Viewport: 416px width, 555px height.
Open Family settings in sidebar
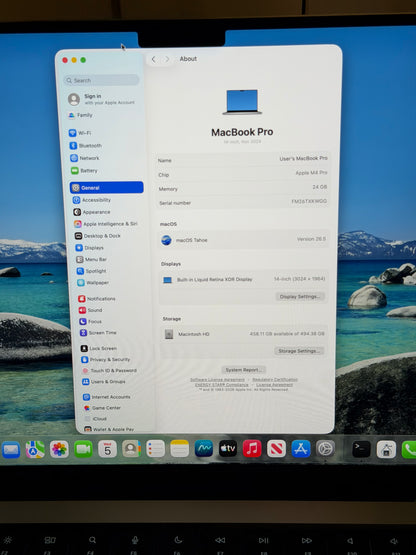[x=80, y=115]
